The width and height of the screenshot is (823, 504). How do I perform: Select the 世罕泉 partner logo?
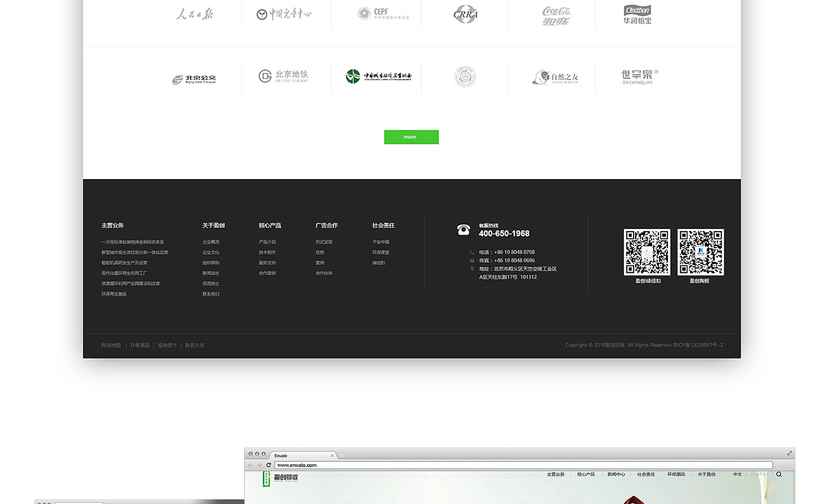click(640, 77)
